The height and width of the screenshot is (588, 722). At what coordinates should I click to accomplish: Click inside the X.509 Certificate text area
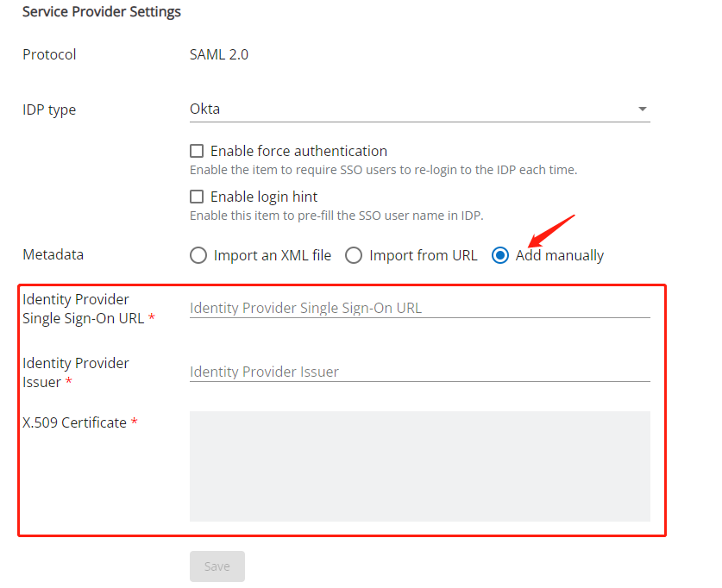[419, 466]
